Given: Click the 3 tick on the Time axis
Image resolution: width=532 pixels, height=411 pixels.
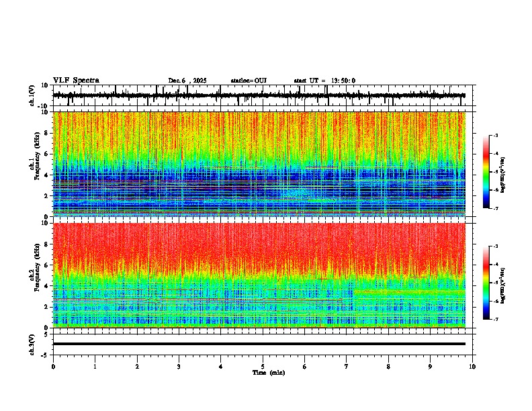Looking at the screenshot, I should pos(179,367).
